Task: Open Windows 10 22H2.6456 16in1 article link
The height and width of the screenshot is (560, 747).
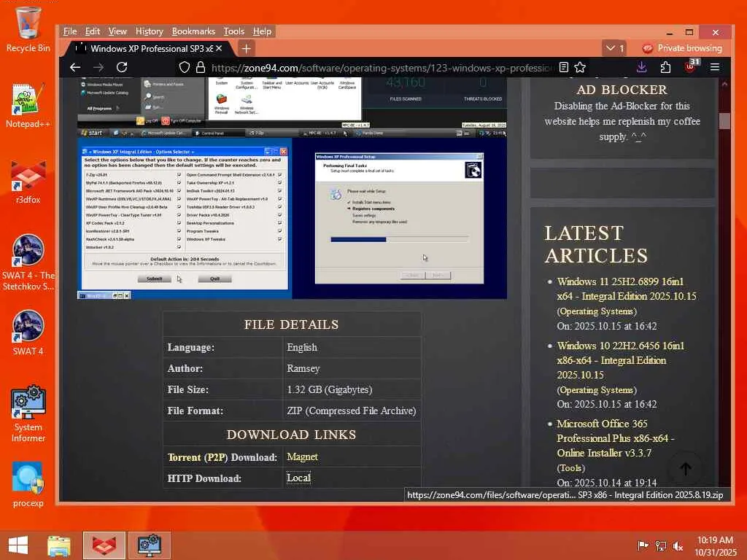Action: pos(621,360)
